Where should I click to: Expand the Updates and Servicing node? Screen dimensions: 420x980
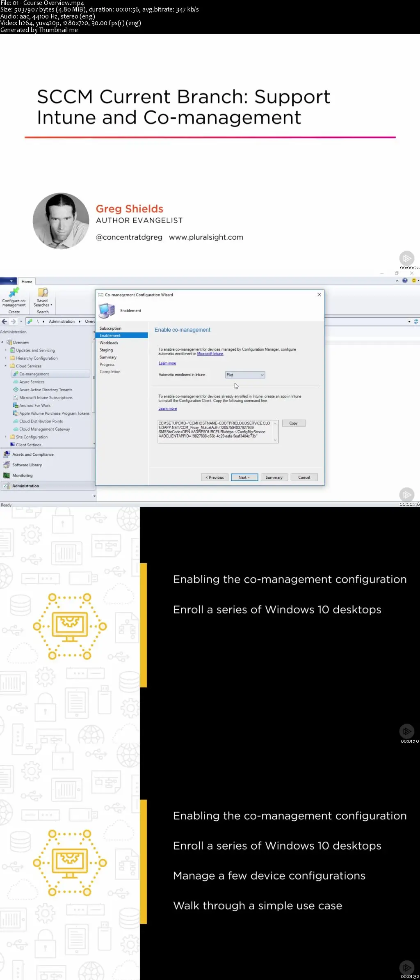coord(5,350)
